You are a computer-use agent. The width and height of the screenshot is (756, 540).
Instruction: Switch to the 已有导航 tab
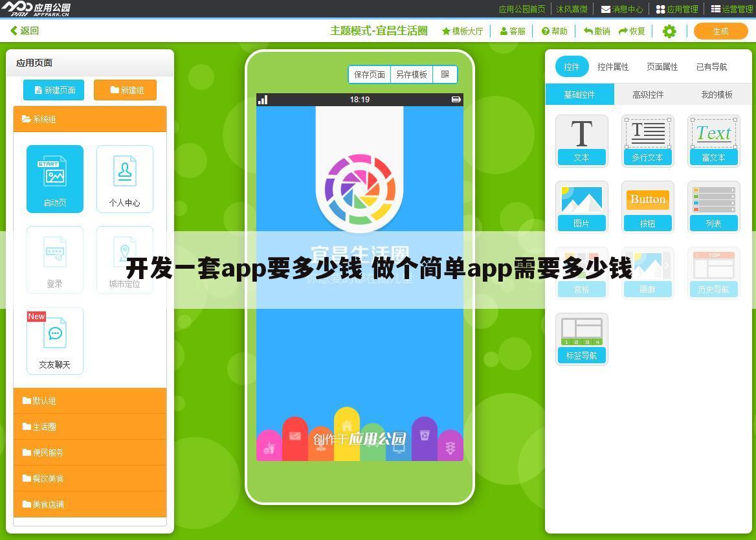tap(711, 67)
